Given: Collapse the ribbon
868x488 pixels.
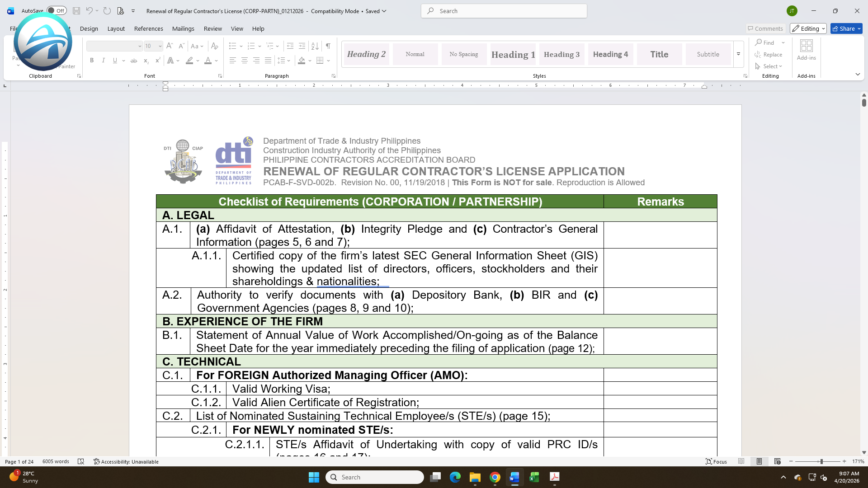Looking at the screenshot, I should tap(858, 75).
